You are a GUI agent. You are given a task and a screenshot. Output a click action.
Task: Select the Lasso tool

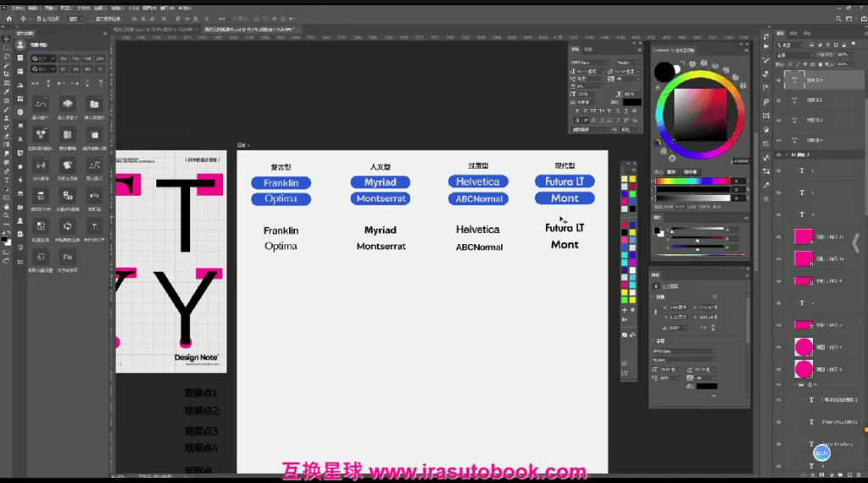click(x=7, y=57)
